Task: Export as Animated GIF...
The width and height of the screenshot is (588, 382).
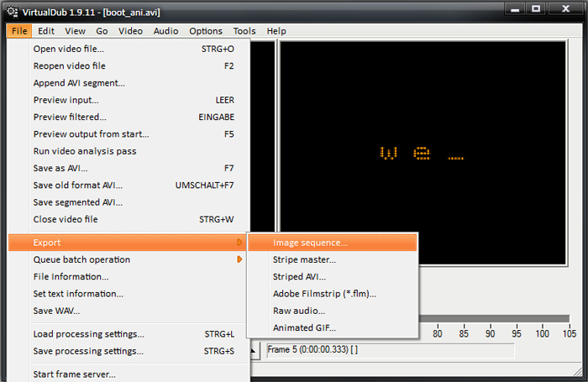Action: coord(333,327)
